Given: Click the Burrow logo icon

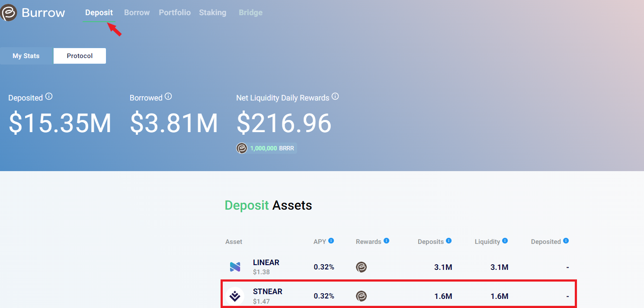Looking at the screenshot, I should 8,13.
